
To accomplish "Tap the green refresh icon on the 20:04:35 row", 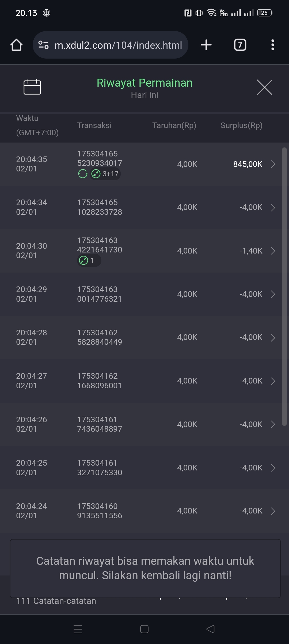I will [83, 174].
